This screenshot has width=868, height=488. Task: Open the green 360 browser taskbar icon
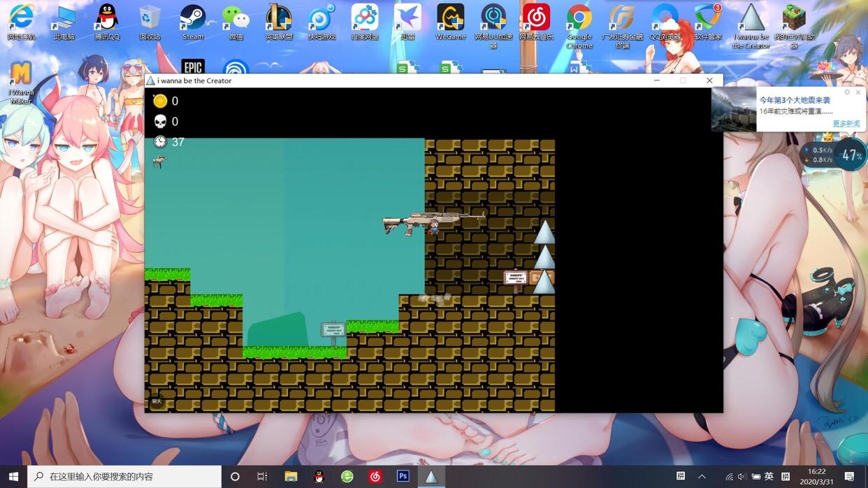coord(347,476)
